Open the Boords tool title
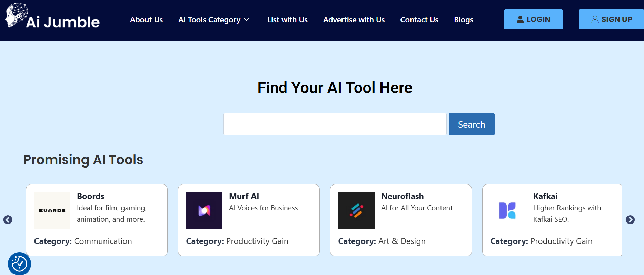The width and height of the screenshot is (644, 275). click(x=90, y=196)
